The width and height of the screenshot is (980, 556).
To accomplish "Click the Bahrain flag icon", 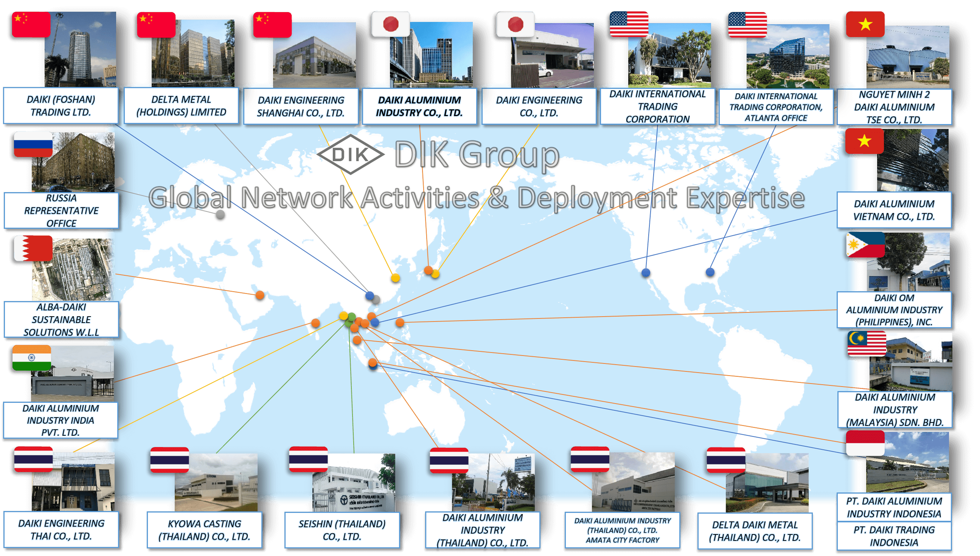I will [x=33, y=248].
